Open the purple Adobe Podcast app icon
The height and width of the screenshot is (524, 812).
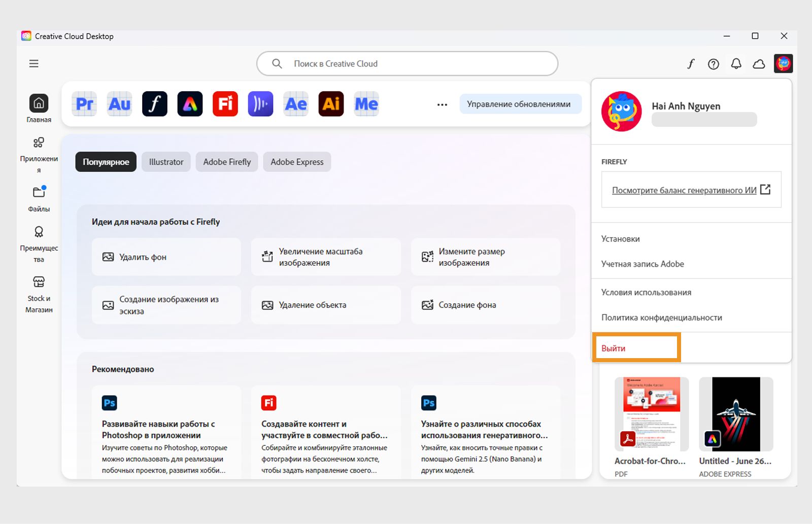[x=261, y=104]
